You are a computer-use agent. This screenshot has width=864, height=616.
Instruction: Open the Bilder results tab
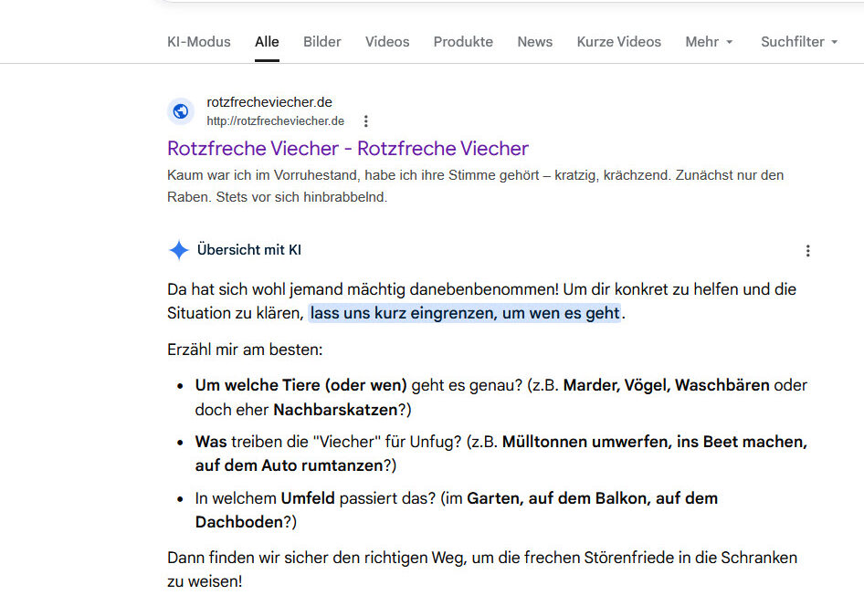pyautogui.click(x=322, y=42)
